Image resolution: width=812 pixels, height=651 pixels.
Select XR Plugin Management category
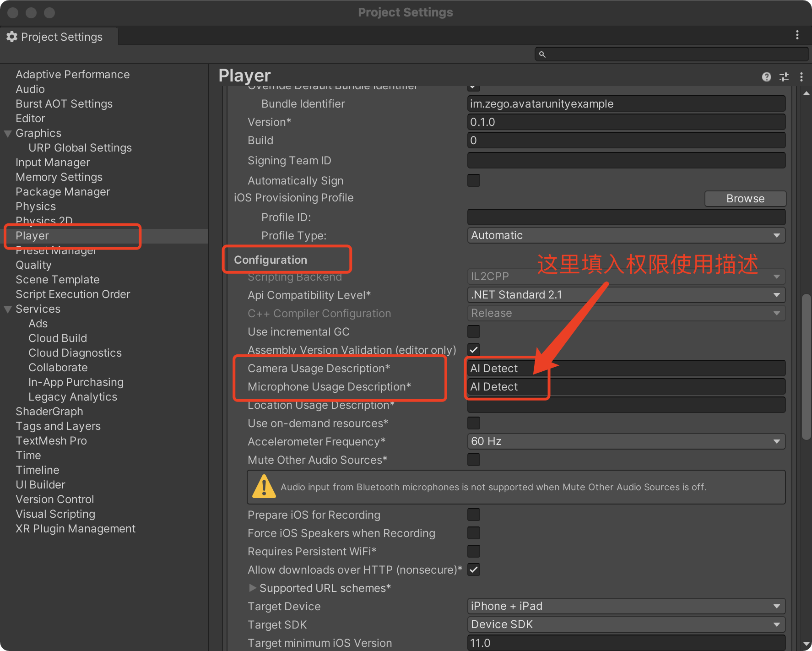(76, 529)
